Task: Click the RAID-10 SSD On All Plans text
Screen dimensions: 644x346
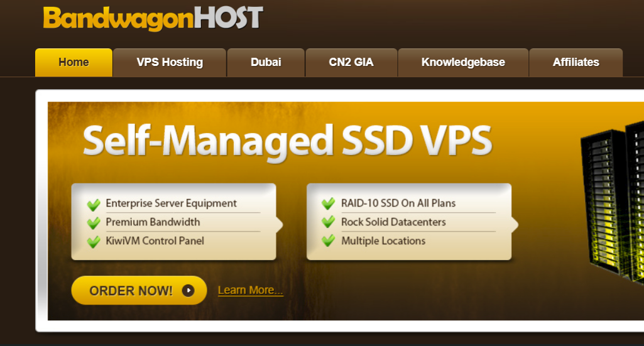Action: [x=398, y=203]
